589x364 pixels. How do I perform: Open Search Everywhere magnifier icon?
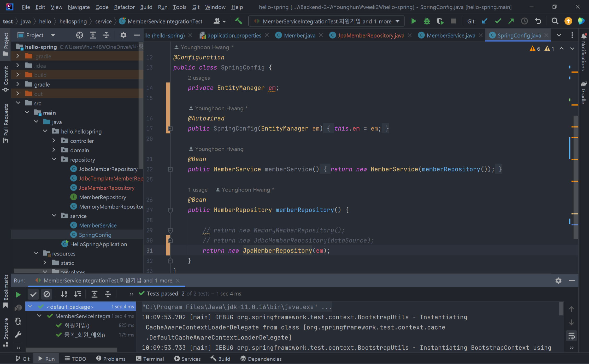point(555,21)
